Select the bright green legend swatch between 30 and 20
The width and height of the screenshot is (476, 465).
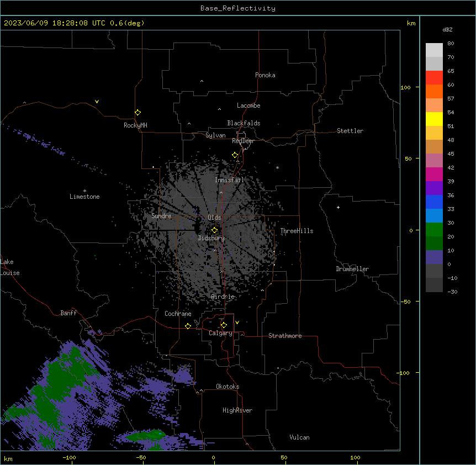point(434,230)
